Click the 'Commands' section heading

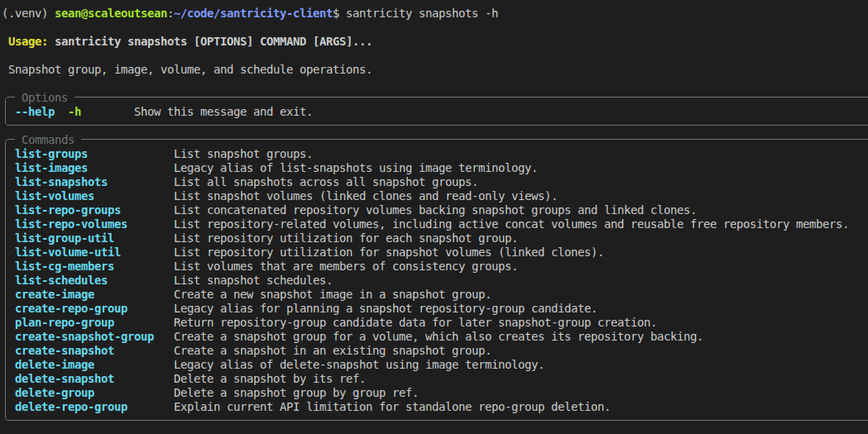pos(48,140)
